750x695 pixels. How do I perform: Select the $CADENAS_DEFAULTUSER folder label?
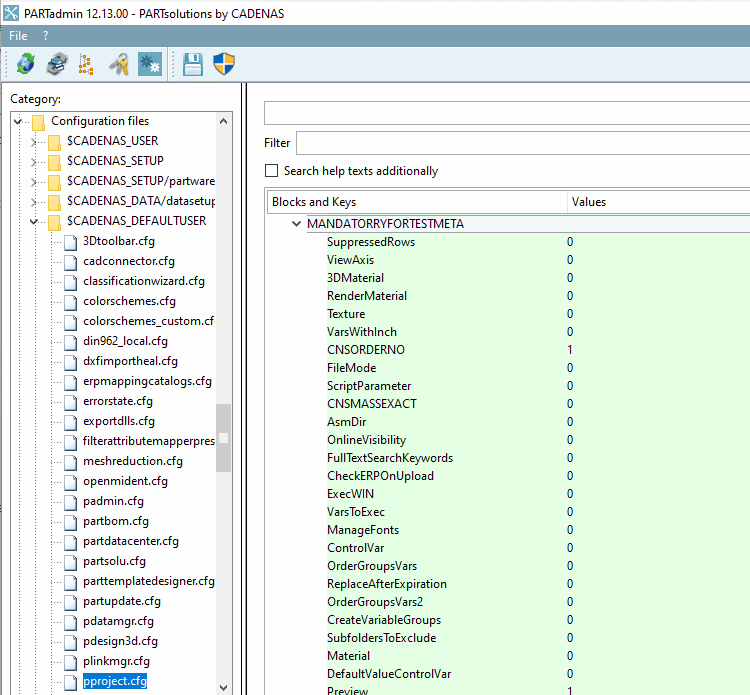click(136, 221)
